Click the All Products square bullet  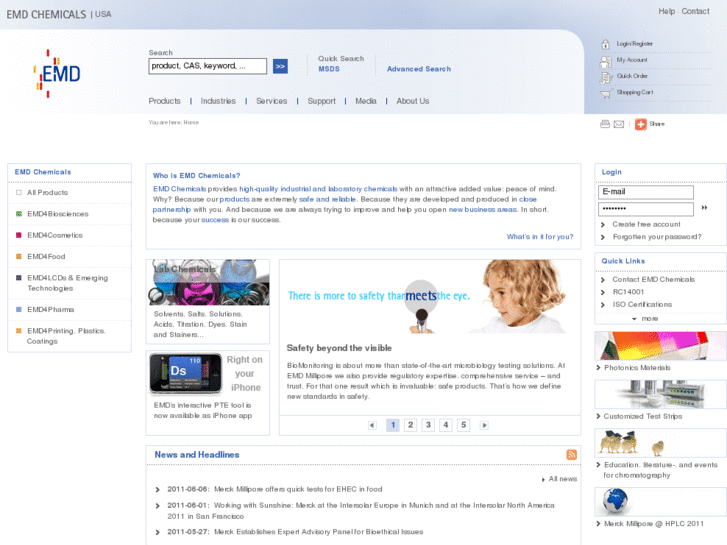click(x=19, y=192)
